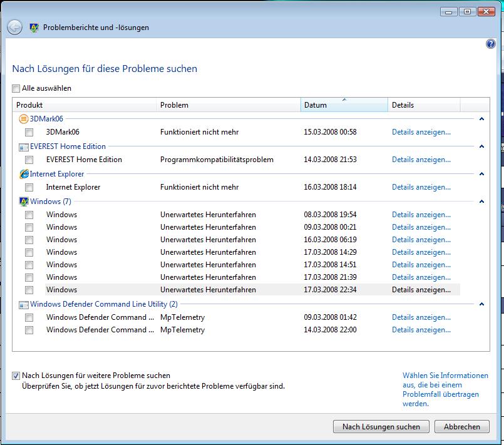Image resolution: width=504 pixels, height=445 pixels.
Task: Click the 3DMark06 group icon
Action: click(24, 119)
